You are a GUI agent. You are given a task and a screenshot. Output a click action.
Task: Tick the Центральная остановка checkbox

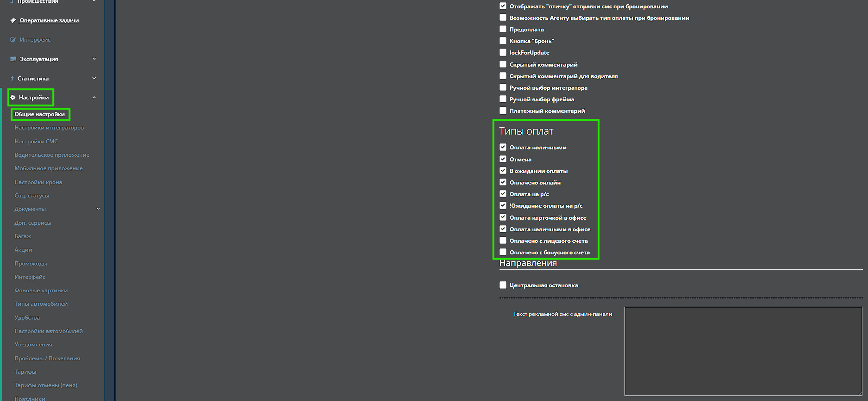(x=503, y=285)
